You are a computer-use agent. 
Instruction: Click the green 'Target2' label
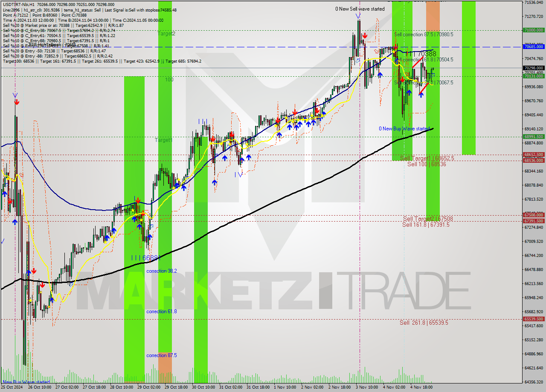coord(166,33)
